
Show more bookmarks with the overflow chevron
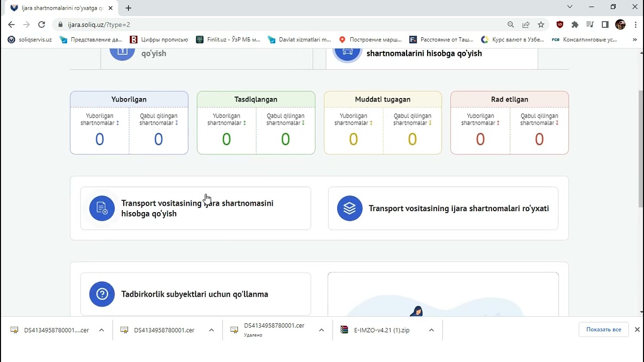pos(634,40)
